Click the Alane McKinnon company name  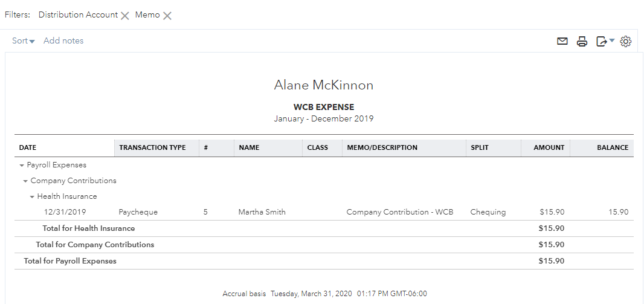tap(324, 85)
